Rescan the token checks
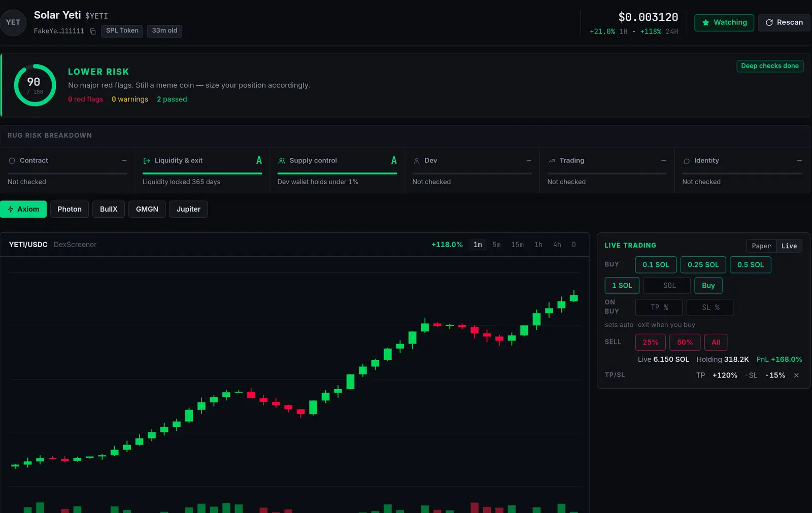 coord(784,23)
